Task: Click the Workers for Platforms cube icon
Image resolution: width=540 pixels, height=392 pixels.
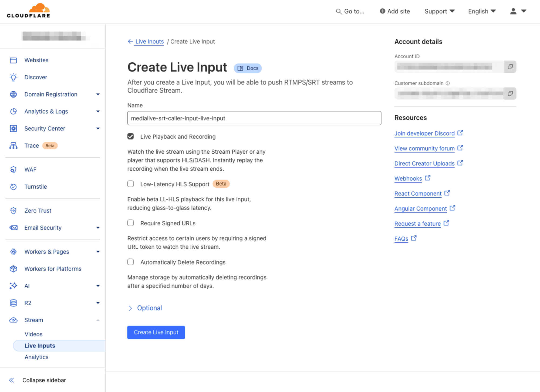Action: pos(13,269)
